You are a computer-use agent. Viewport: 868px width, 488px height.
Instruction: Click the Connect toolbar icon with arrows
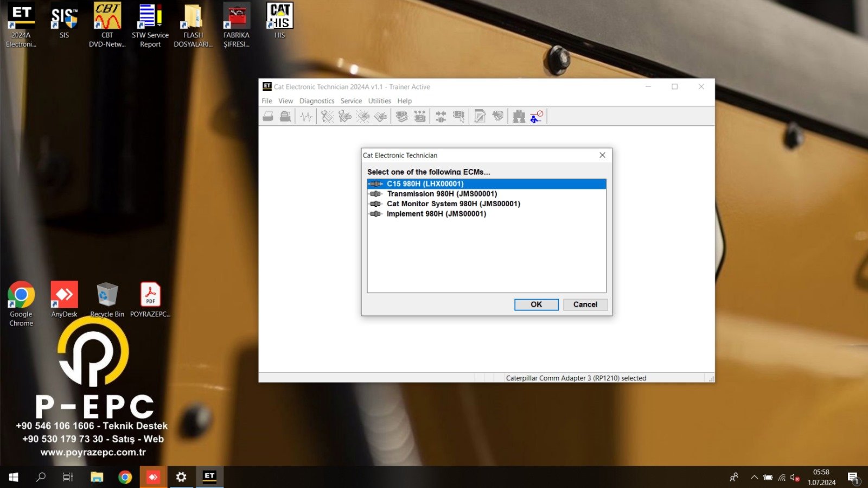[x=441, y=116]
